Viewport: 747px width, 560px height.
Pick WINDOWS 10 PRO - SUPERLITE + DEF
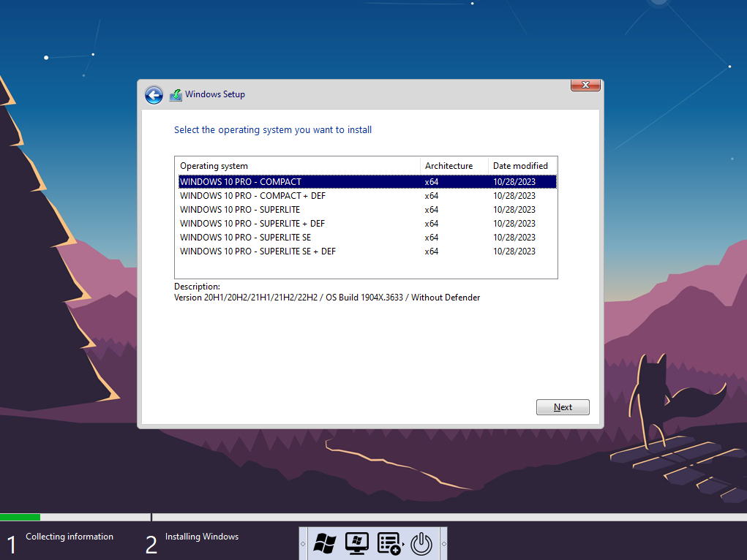click(x=252, y=224)
